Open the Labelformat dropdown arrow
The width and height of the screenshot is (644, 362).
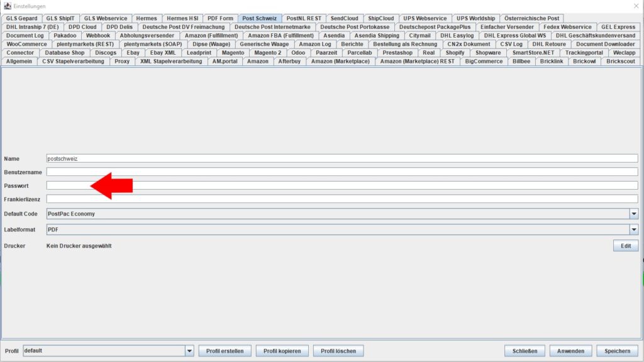coord(634,229)
